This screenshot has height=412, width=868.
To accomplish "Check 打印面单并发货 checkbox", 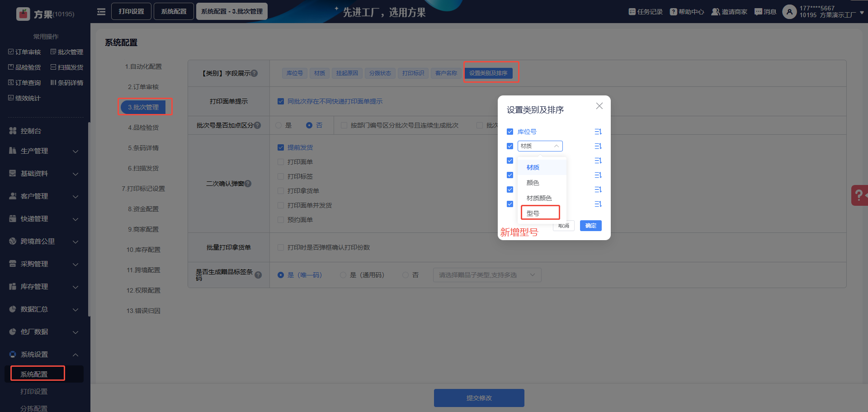I will (x=281, y=205).
